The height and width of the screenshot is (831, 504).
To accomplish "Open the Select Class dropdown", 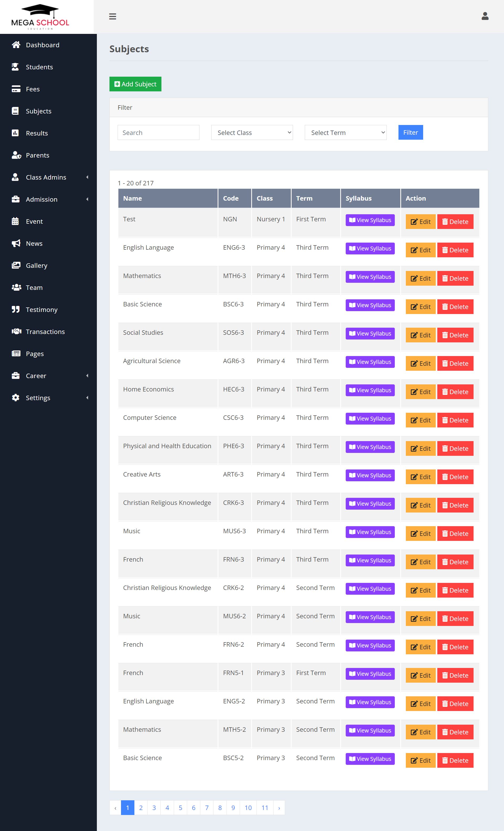I will (252, 133).
